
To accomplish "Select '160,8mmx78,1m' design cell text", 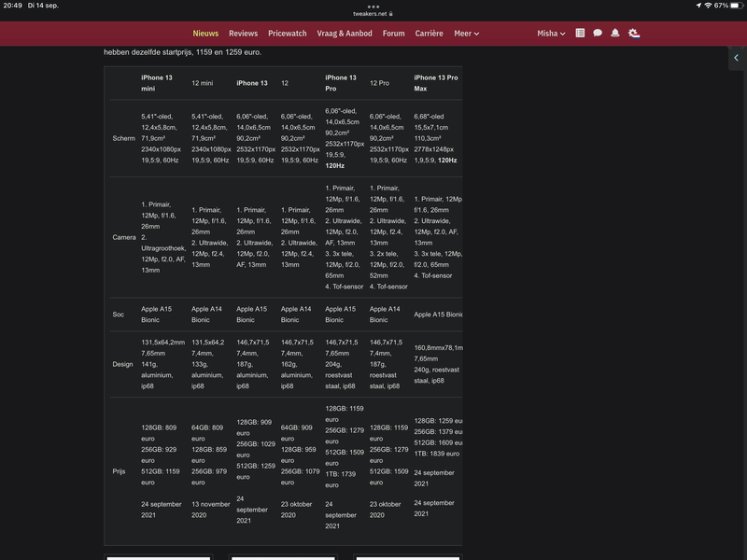I will click(438, 347).
